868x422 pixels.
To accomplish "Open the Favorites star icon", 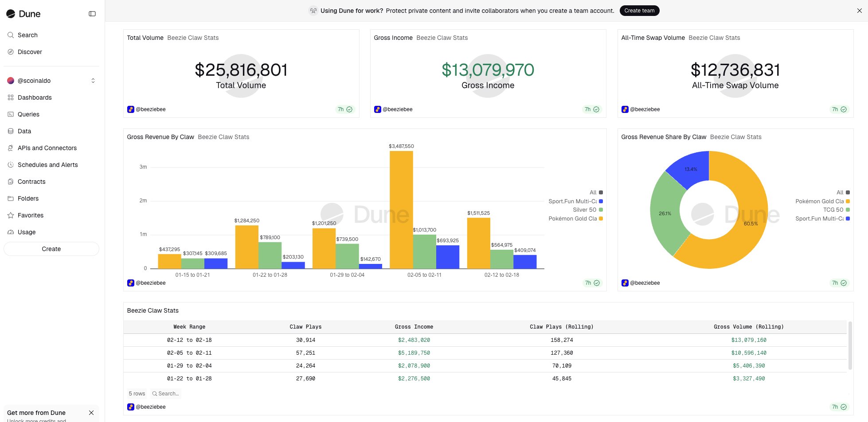I will (x=11, y=215).
